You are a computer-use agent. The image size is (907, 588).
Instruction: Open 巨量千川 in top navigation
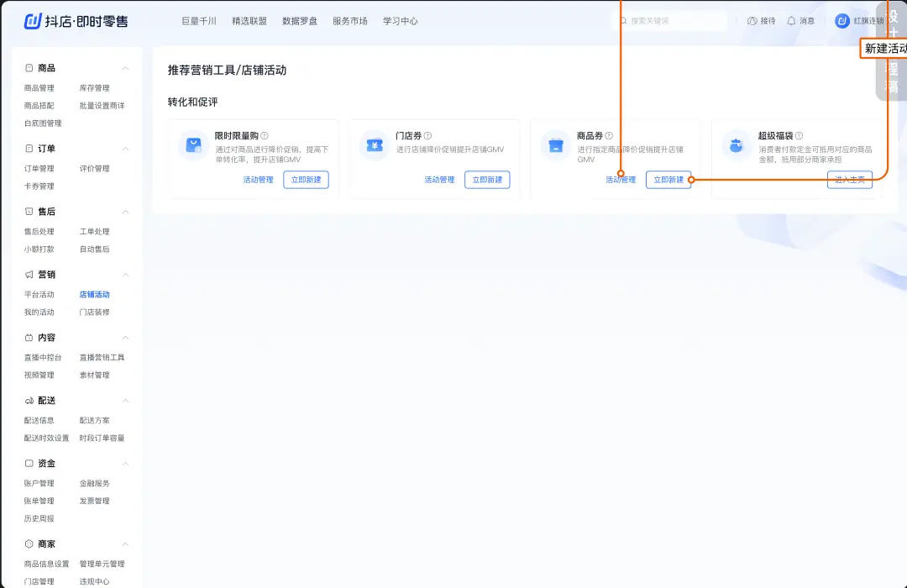coord(199,21)
